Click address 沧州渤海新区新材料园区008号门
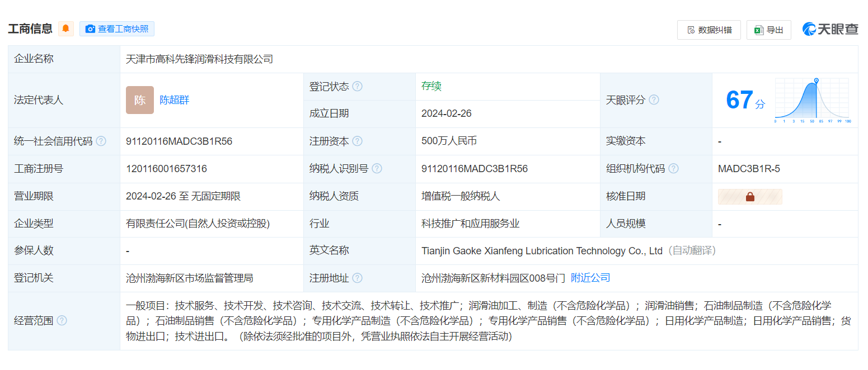868x370 pixels. pos(494,278)
